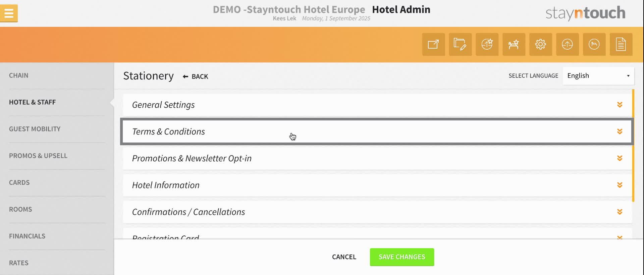The width and height of the screenshot is (644, 275).
Task: Select Guest Mobility in sidebar
Action: point(35,129)
